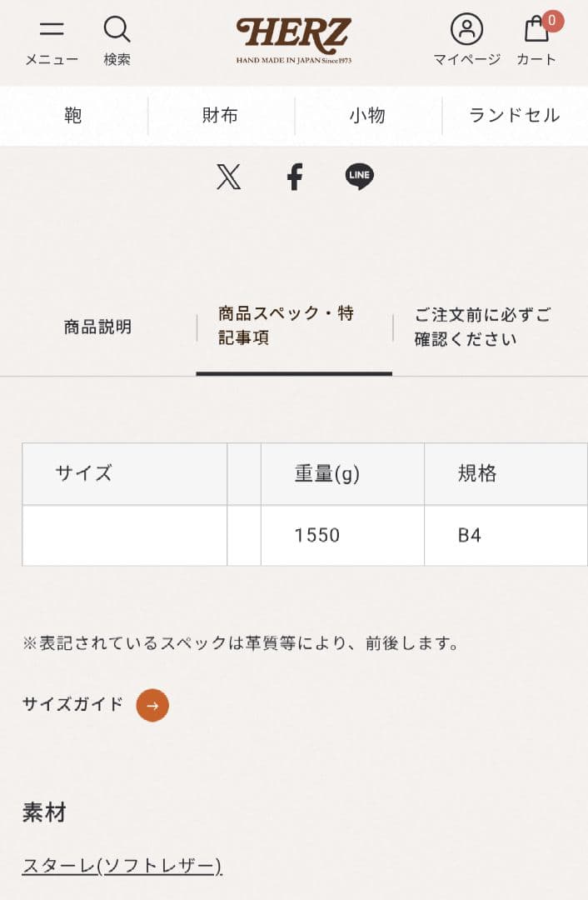Click the HERZ logo
Screen dimensions: 588x900
pyautogui.click(x=293, y=37)
